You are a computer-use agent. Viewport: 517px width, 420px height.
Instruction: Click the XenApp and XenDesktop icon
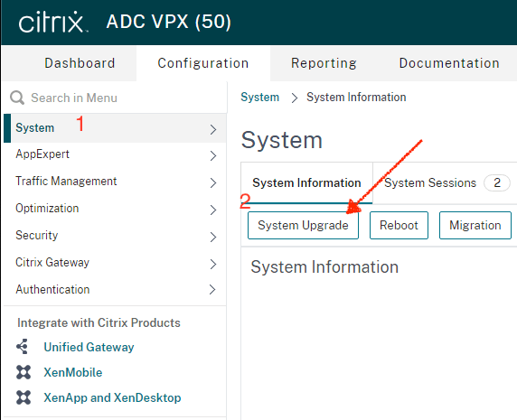[23, 397]
